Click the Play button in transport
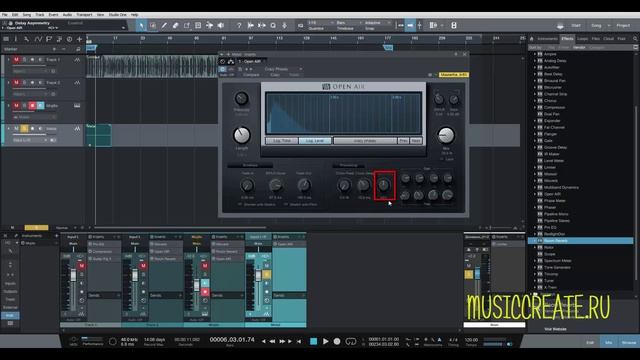 click(x=325, y=341)
